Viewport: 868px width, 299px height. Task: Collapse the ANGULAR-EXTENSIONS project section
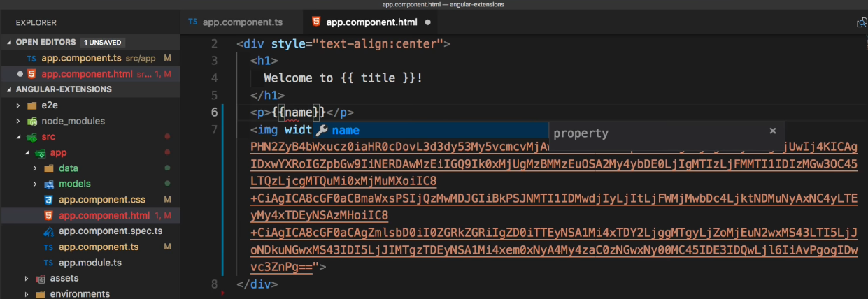pyautogui.click(x=9, y=89)
